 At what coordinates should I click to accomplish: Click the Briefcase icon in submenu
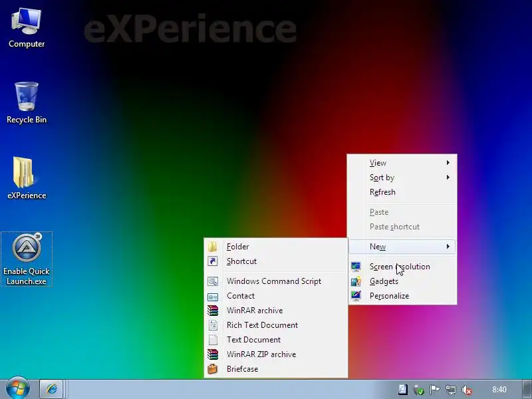(x=213, y=369)
